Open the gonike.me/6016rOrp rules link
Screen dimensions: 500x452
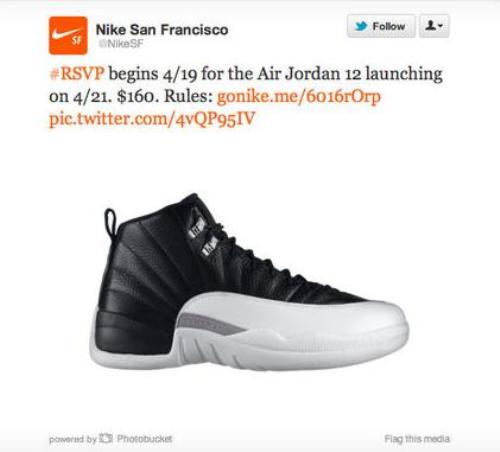299,96
